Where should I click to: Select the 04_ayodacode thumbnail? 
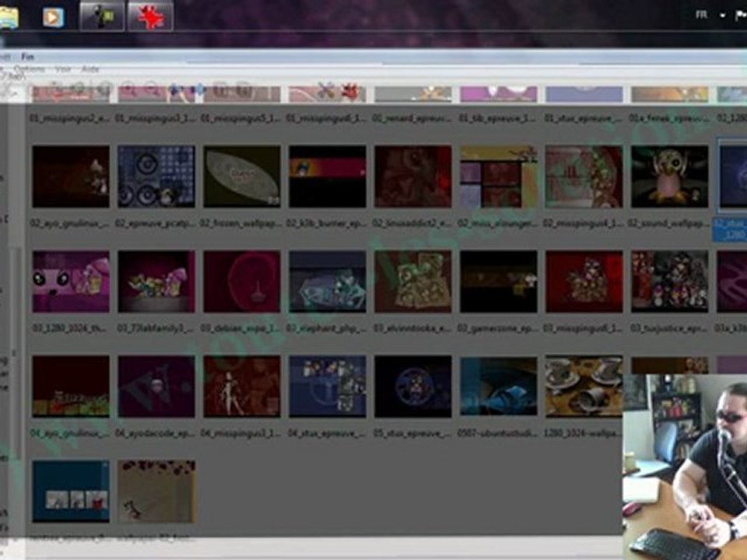[x=156, y=387]
